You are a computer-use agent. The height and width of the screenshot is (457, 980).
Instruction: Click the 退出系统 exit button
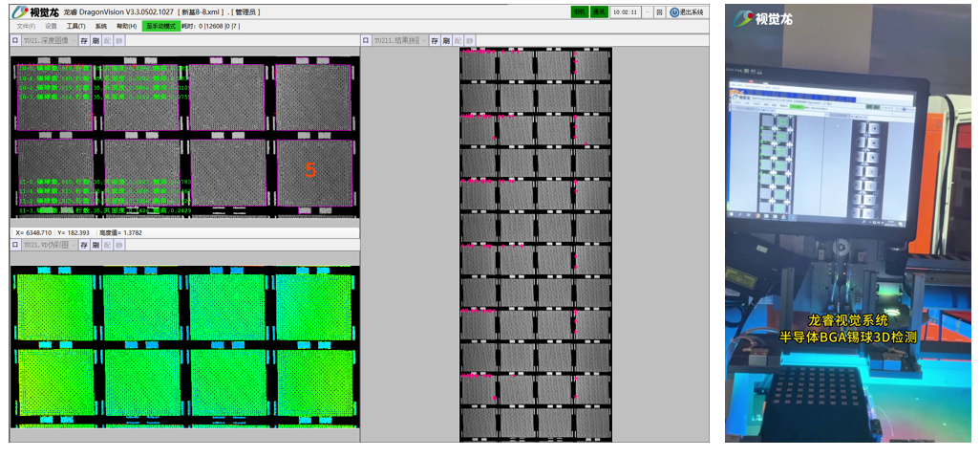click(x=687, y=12)
